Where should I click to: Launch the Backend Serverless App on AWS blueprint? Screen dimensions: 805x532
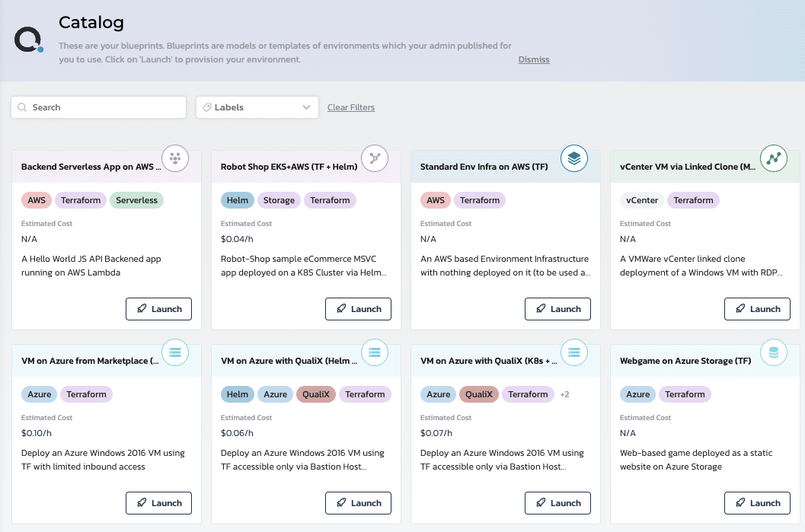(x=158, y=309)
